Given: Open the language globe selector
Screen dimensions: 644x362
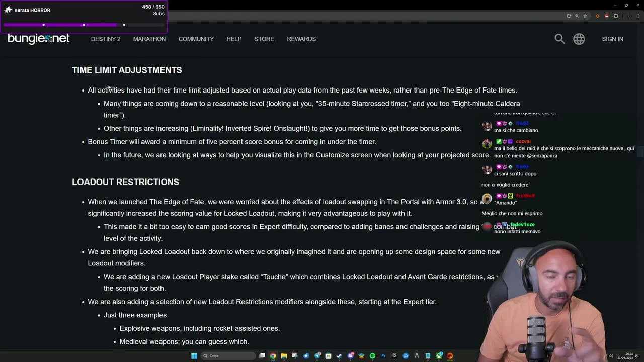Looking at the screenshot, I should coord(579,39).
